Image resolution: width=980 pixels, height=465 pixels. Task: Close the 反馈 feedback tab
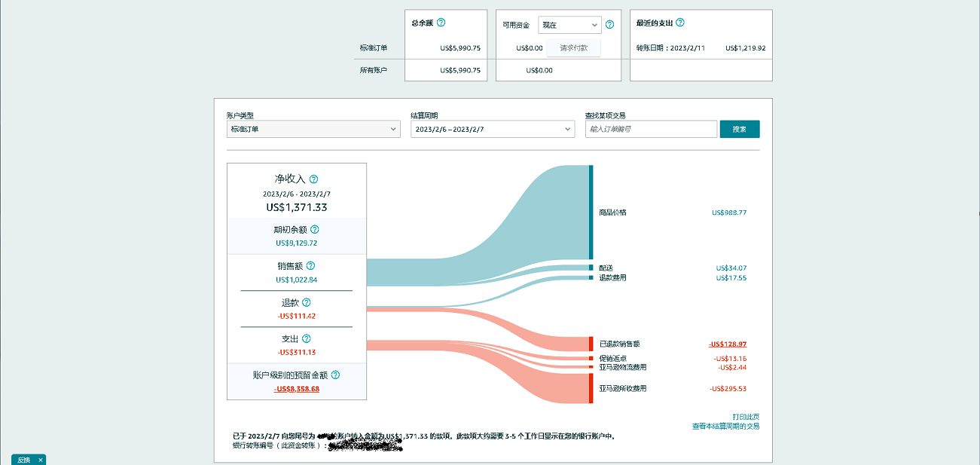[41, 460]
